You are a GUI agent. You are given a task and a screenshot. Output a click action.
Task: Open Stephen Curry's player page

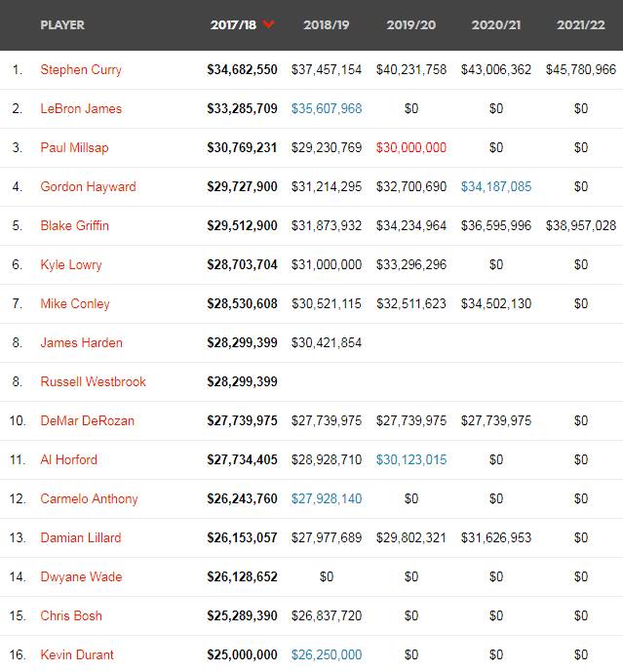(x=81, y=69)
